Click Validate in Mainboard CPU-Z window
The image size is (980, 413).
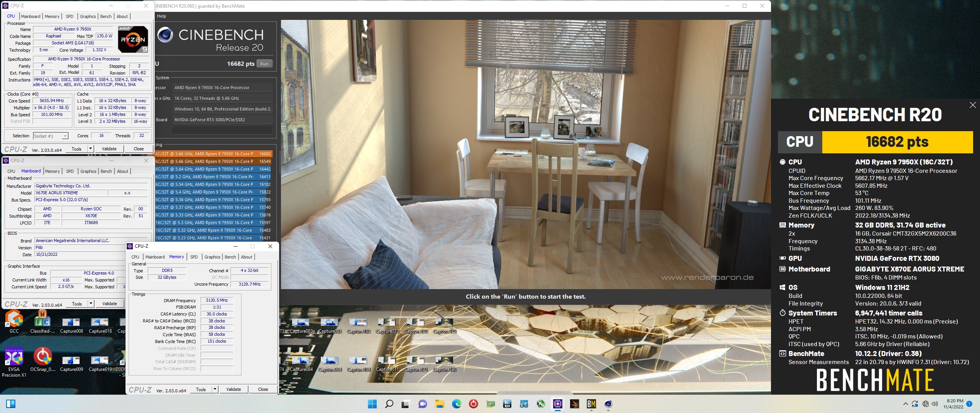109,304
